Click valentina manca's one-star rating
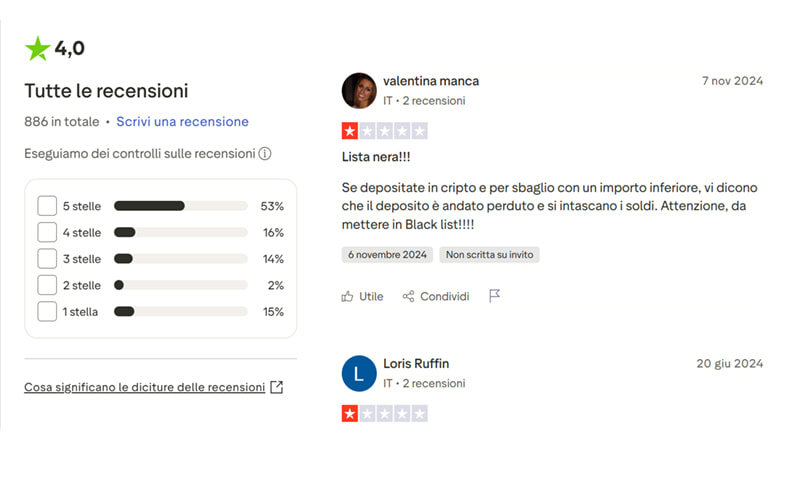790x499 pixels. [384, 131]
